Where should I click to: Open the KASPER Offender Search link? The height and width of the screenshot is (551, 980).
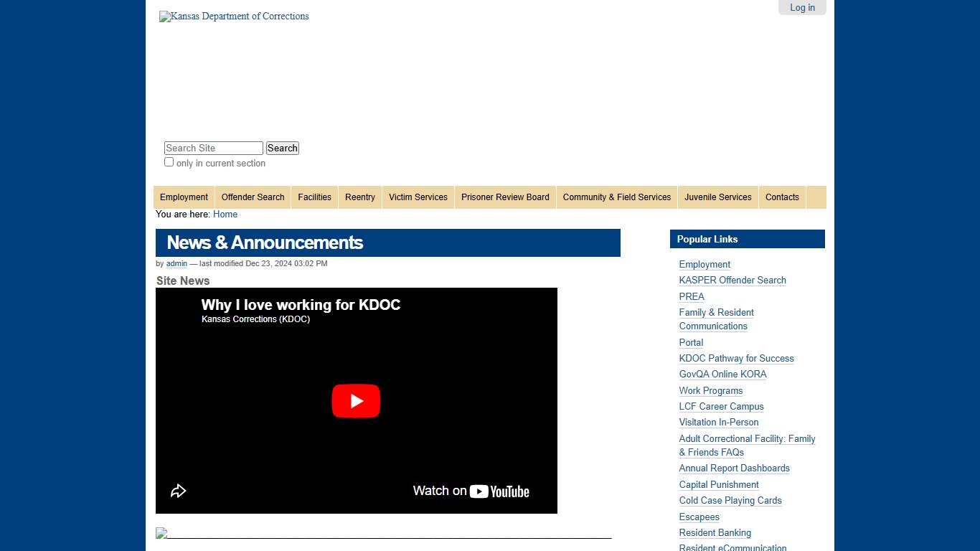coord(732,281)
